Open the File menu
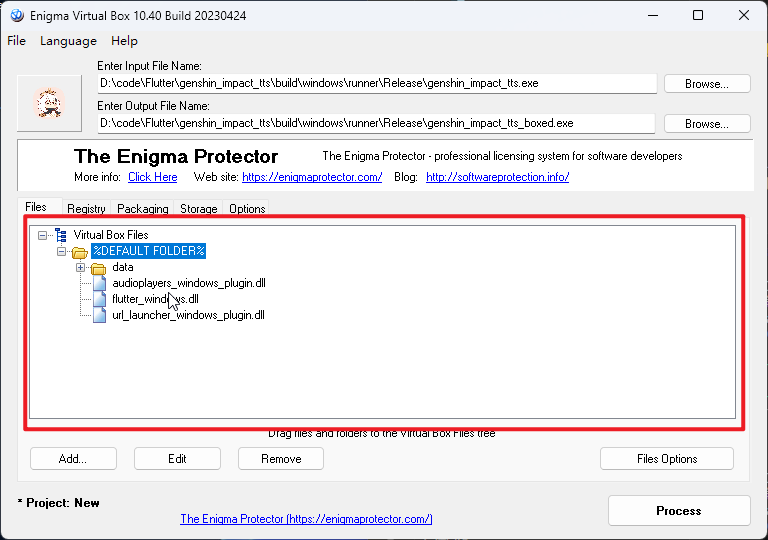The height and width of the screenshot is (540, 768). [17, 41]
